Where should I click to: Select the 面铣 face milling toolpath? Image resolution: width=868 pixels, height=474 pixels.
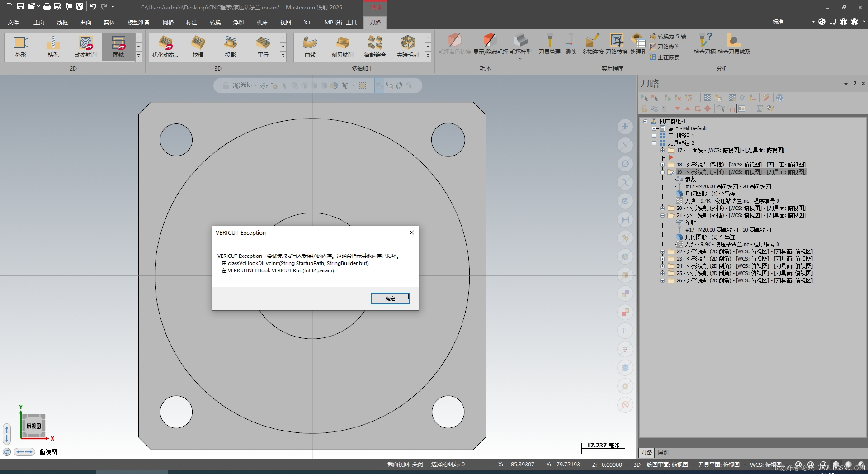pos(118,47)
